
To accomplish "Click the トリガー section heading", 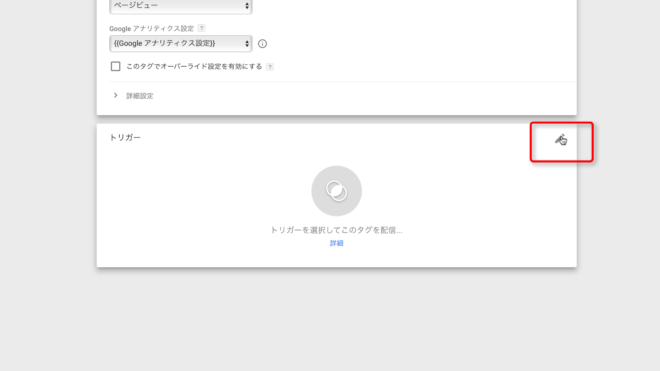I will pyautogui.click(x=125, y=138).
